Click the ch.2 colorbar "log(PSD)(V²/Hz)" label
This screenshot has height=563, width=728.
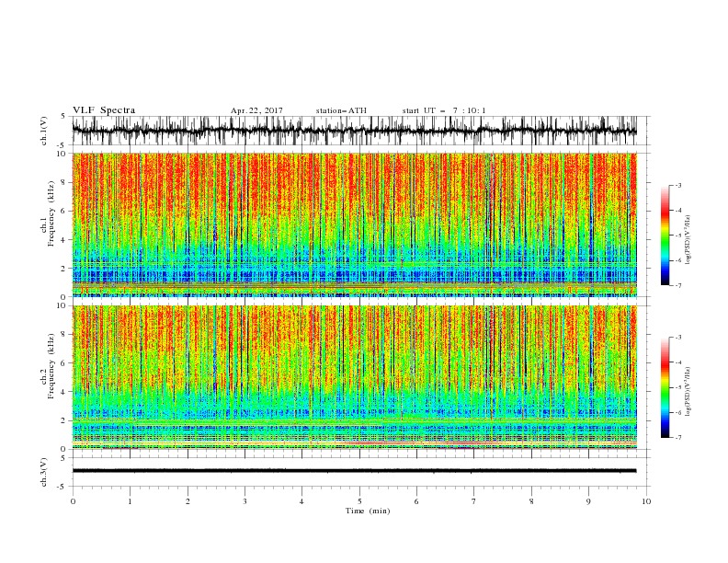pos(688,391)
